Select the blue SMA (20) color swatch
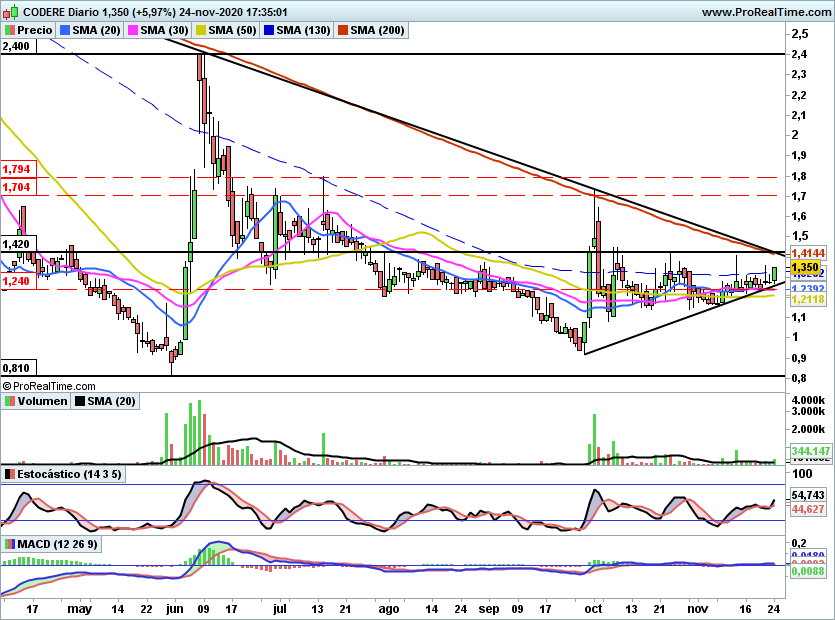The width and height of the screenshot is (835, 620). [66, 31]
